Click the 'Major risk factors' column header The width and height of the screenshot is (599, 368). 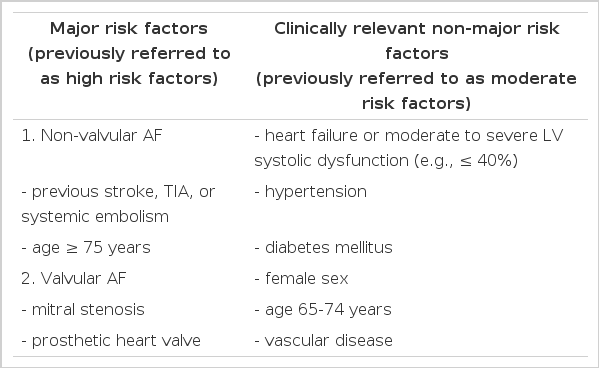click(x=129, y=29)
